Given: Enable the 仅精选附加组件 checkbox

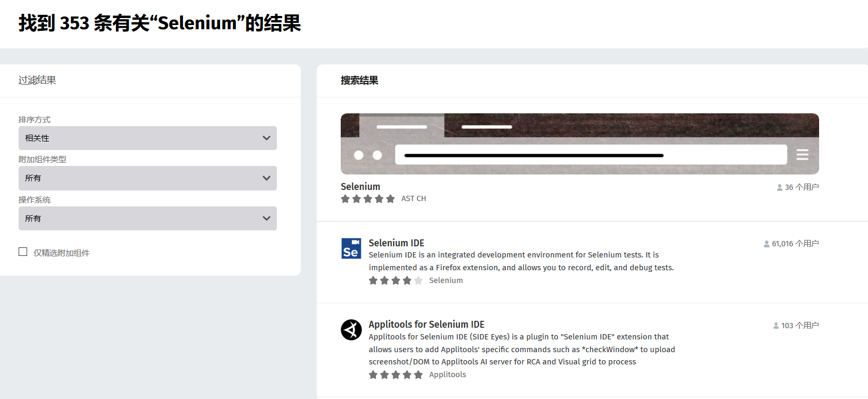Looking at the screenshot, I should [x=23, y=252].
